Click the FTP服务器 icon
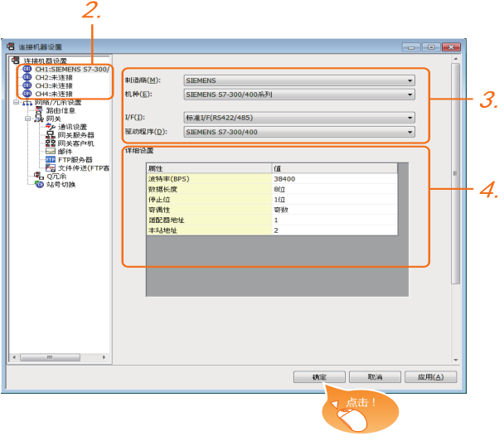 51,160
